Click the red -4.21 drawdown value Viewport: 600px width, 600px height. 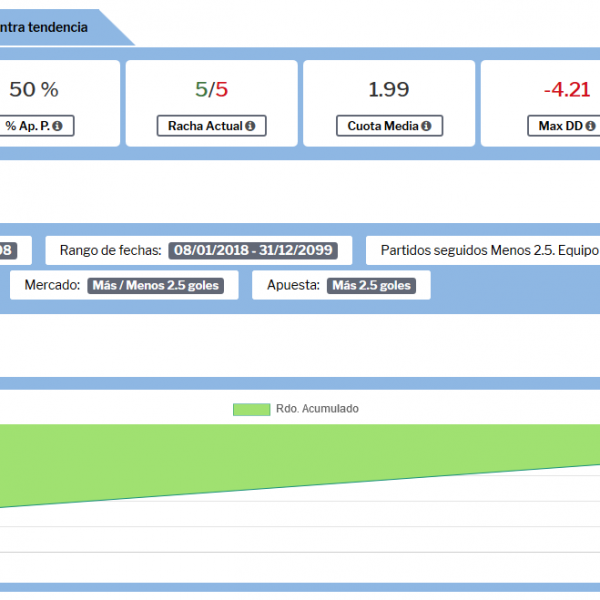(x=567, y=89)
